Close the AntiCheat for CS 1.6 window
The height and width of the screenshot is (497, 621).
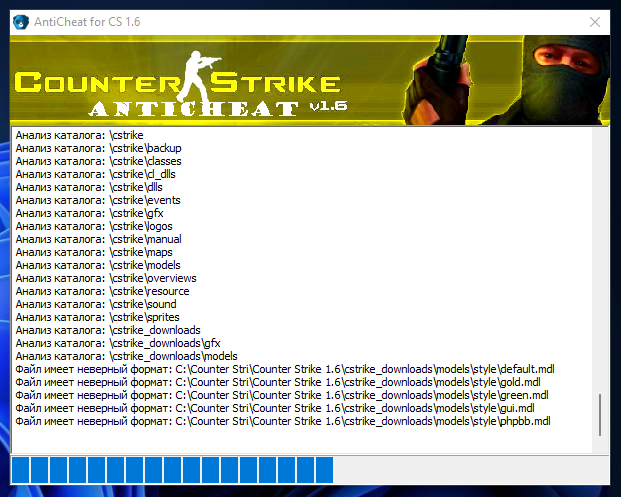pos(594,21)
